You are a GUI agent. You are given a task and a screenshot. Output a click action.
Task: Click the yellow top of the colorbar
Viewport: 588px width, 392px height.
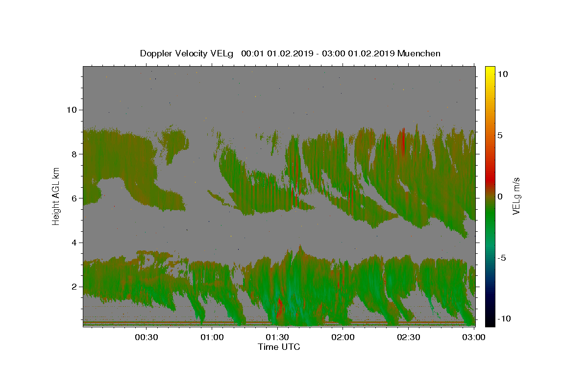(x=490, y=71)
